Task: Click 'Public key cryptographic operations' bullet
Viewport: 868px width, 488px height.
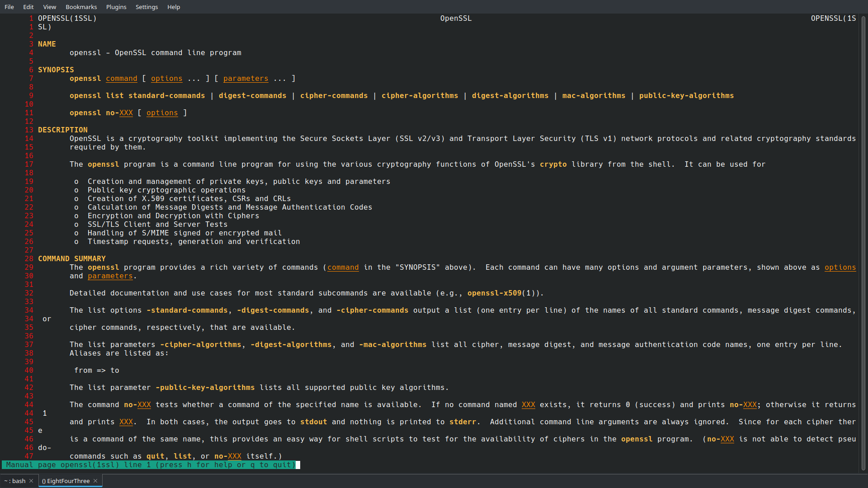Action: point(167,190)
